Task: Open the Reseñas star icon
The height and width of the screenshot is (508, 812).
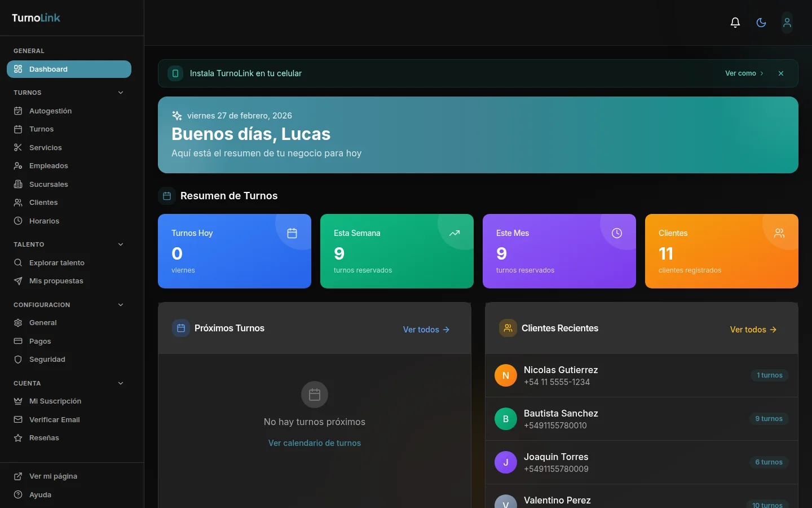Action: click(x=18, y=438)
